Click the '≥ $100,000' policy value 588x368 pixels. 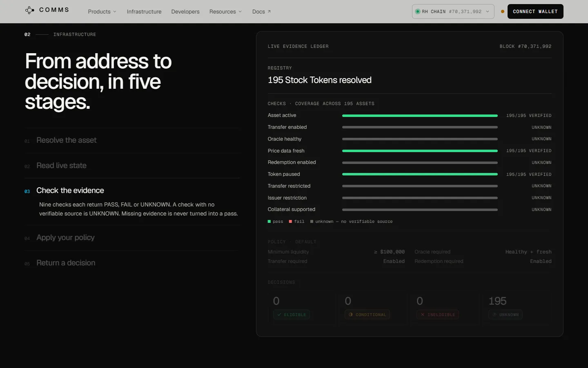click(x=390, y=252)
